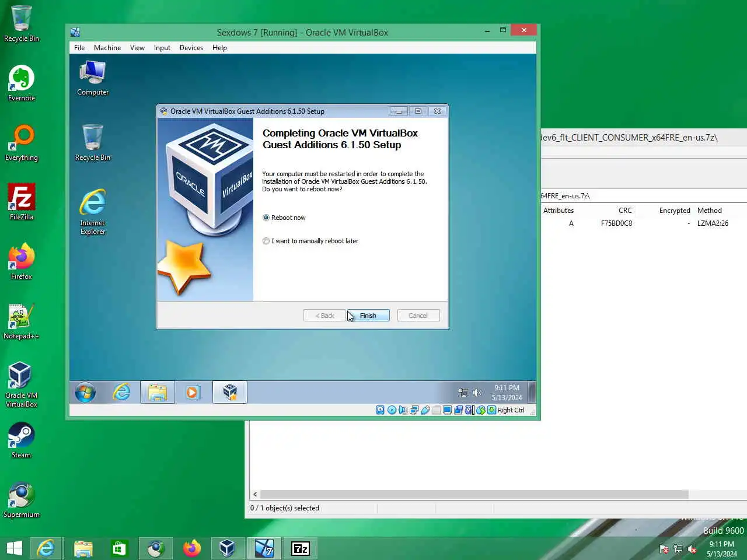
Task: Click the guest network tray icon
Action: (x=463, y=393)
